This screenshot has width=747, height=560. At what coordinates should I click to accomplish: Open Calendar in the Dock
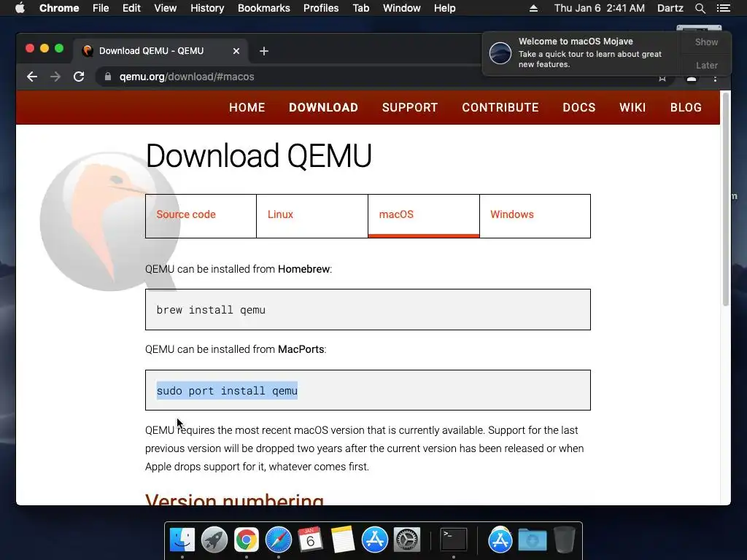coord(310,540)
